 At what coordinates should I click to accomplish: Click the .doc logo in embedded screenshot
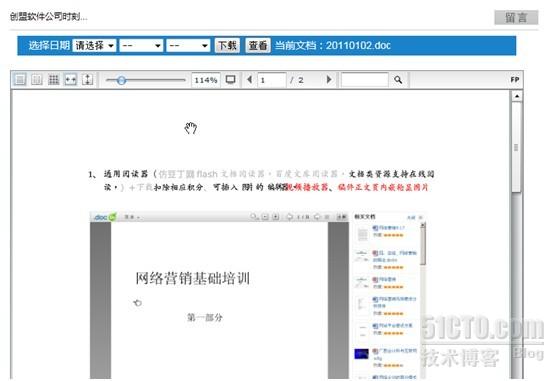(105, 217)
